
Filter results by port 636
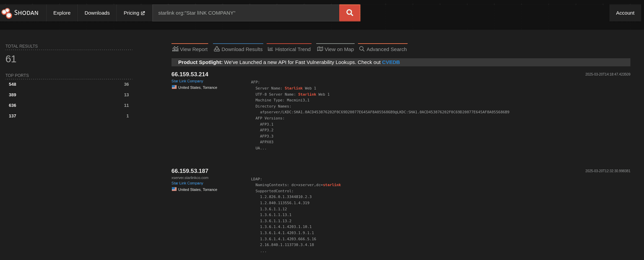point(13,105)
